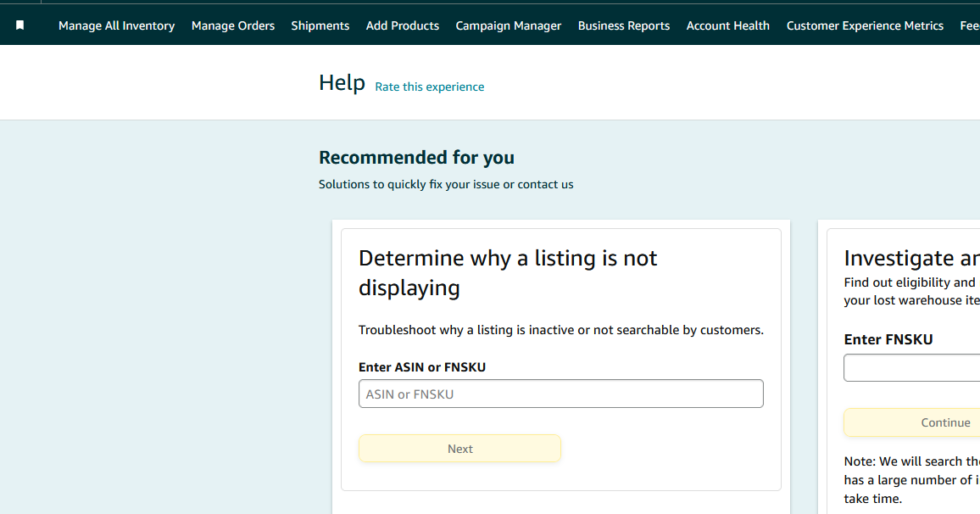
Task: Click the 'Enter FNSKU' label
Action: [x=888, y=339]
